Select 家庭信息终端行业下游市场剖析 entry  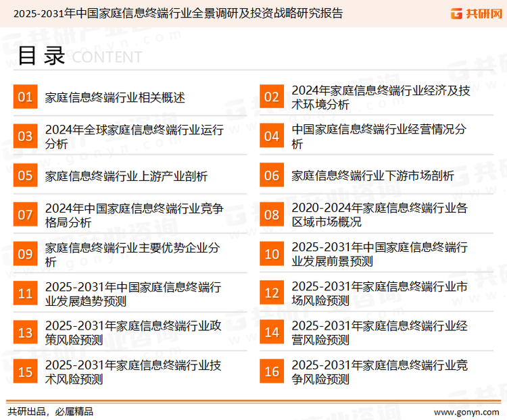click(x=372, y=176)
